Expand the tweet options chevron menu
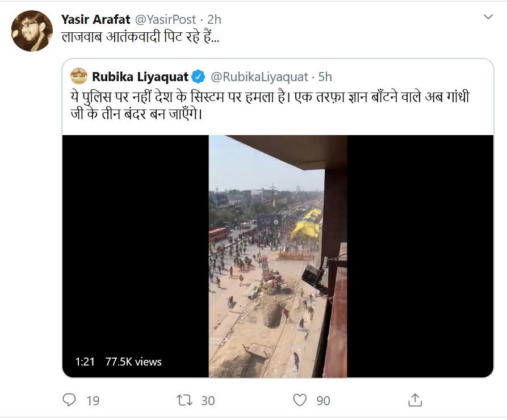Viewport: 507px width, 420px height. coord(488,17)
